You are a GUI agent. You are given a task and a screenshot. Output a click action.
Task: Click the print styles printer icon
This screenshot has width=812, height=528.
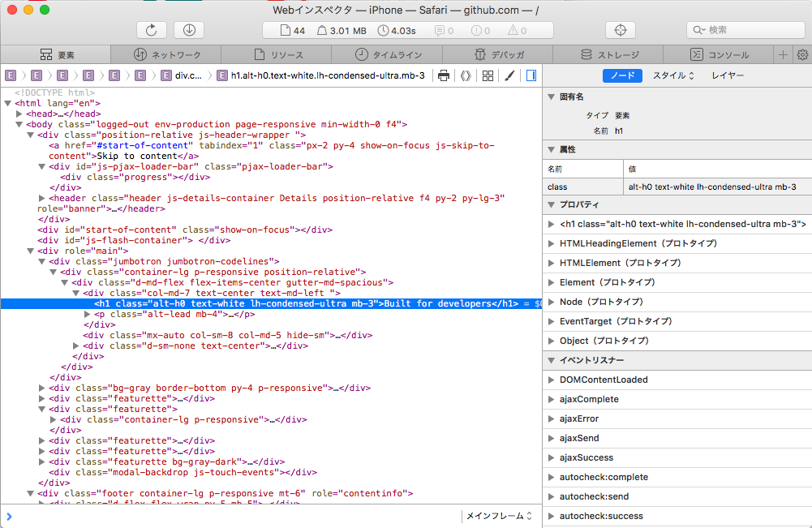click(444, 75)
